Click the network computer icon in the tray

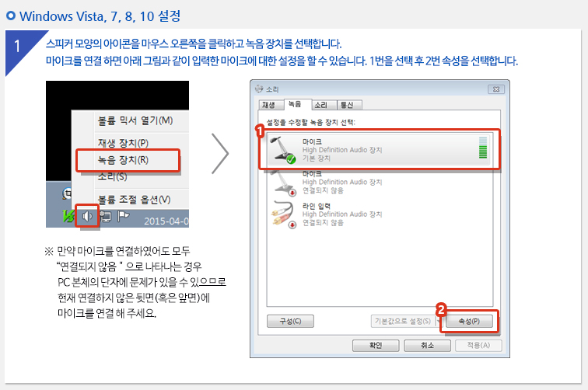point(106,217)
